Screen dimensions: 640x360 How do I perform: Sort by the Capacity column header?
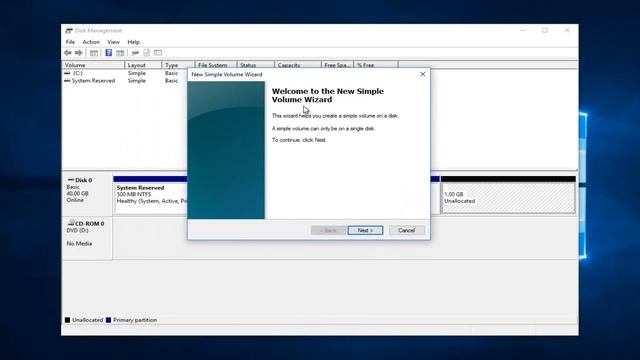(298, 65)
